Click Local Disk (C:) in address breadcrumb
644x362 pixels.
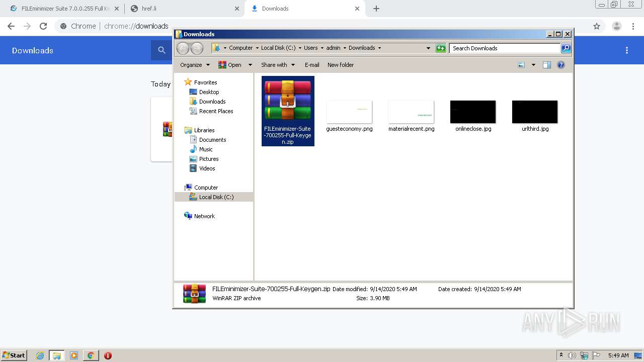point(278,48)
